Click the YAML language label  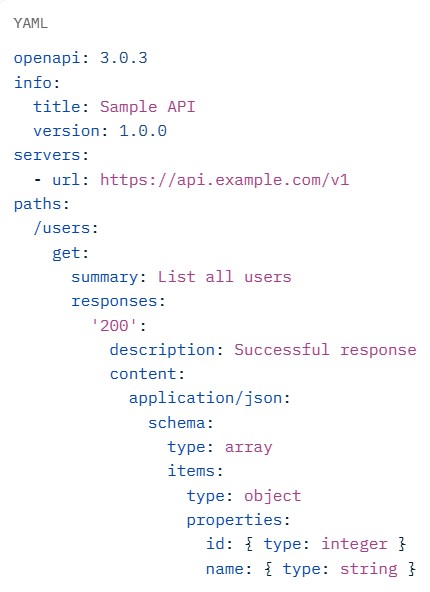[x=31, y=23]
